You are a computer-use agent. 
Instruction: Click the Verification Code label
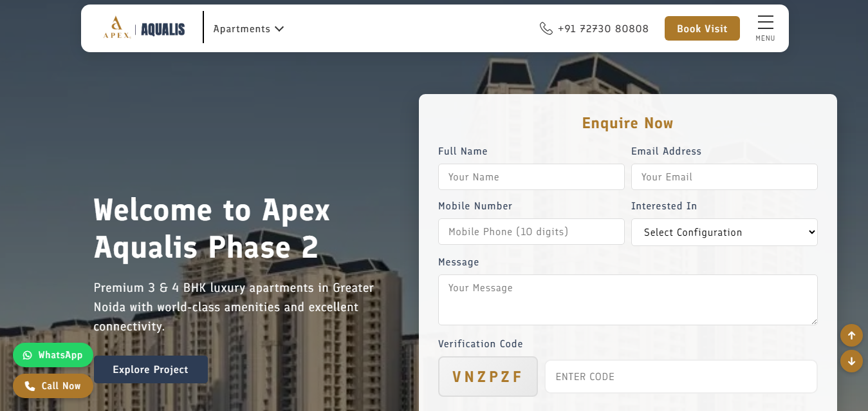(x=481, y=344)
